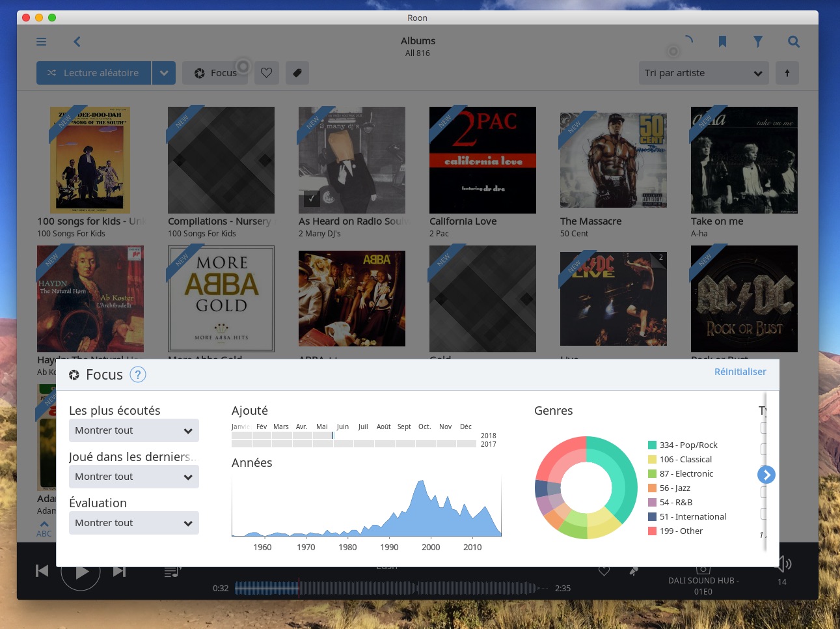Select the 56 - Jazz genre
The image size is (840, 629).
click(x=669, y=488)
